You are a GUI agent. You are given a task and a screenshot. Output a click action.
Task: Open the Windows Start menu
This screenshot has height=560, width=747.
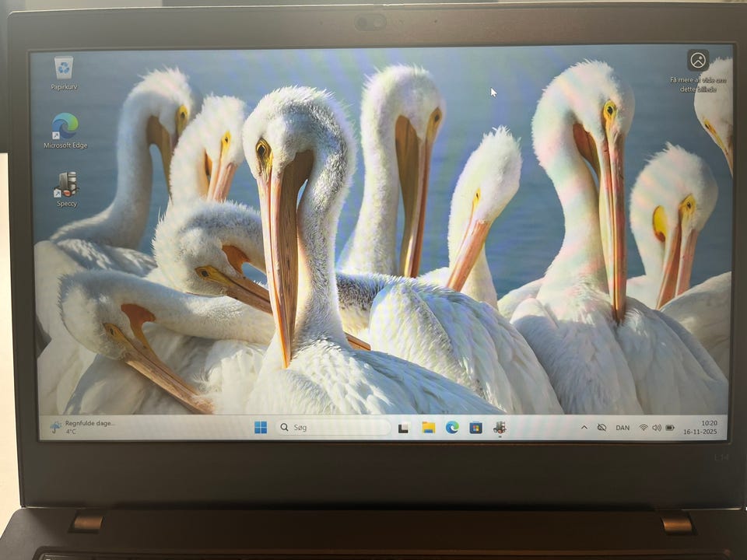point(261,428)
